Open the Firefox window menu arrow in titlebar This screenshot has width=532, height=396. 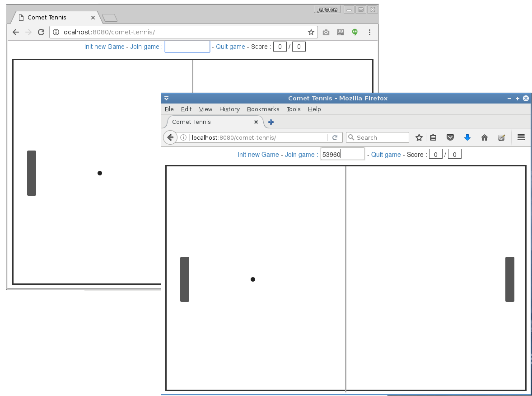pyautogui.click(x=167, y=98)
